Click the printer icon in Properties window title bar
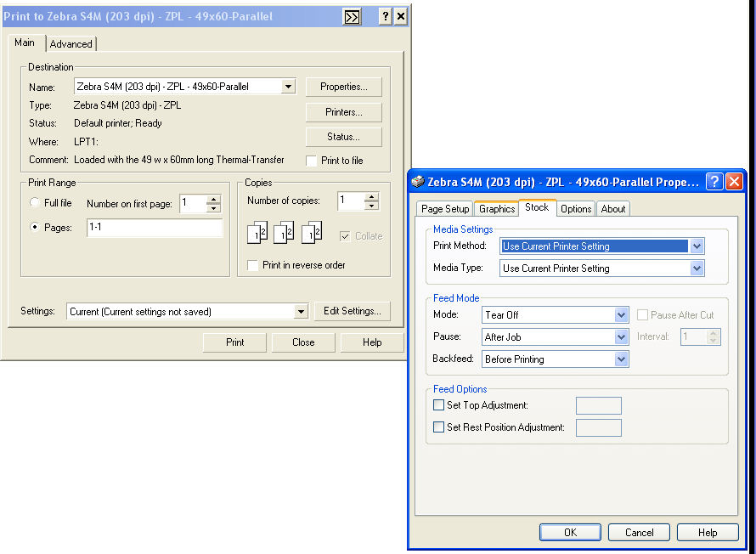Viewport: 756px width, 554px height. click(418, 181)
